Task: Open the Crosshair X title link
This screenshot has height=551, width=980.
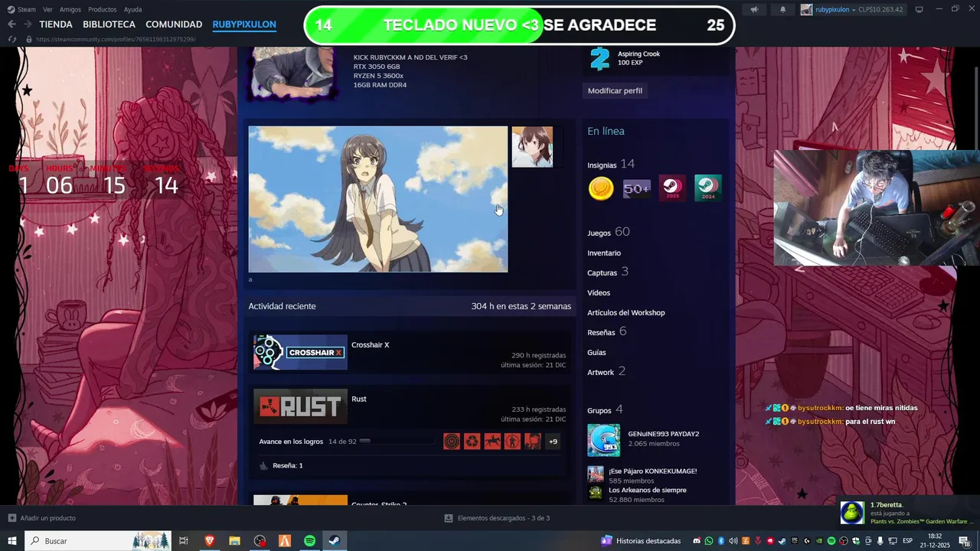Action: coord(370,345)
